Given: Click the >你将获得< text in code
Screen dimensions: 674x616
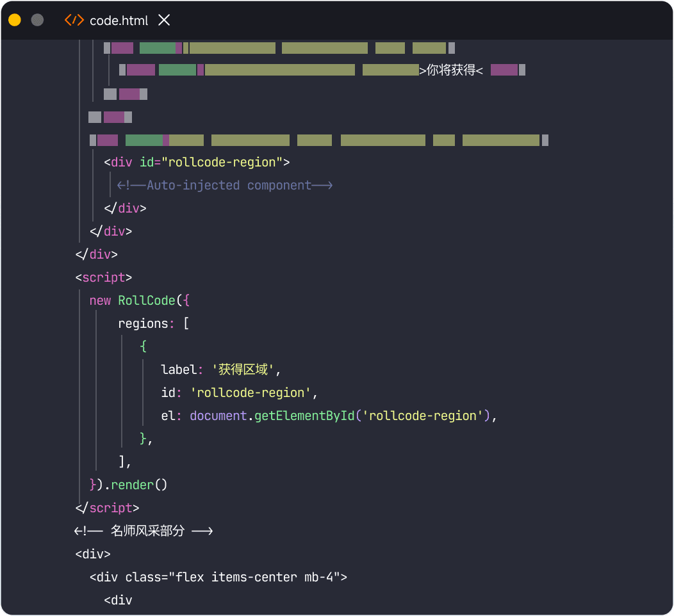Looking at the screenshot, I should click(450, 70).
